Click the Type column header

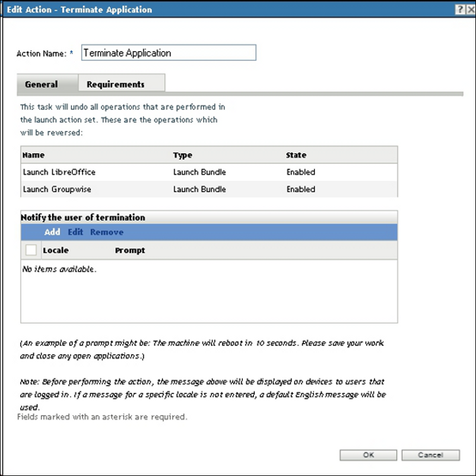183,155
